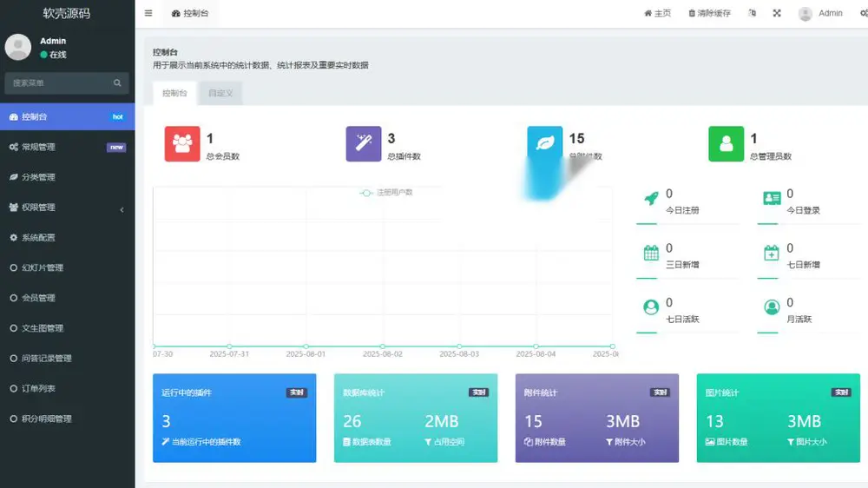Click the blue leaf stat icon
The image size is (868, 488).
coord(545,144)
